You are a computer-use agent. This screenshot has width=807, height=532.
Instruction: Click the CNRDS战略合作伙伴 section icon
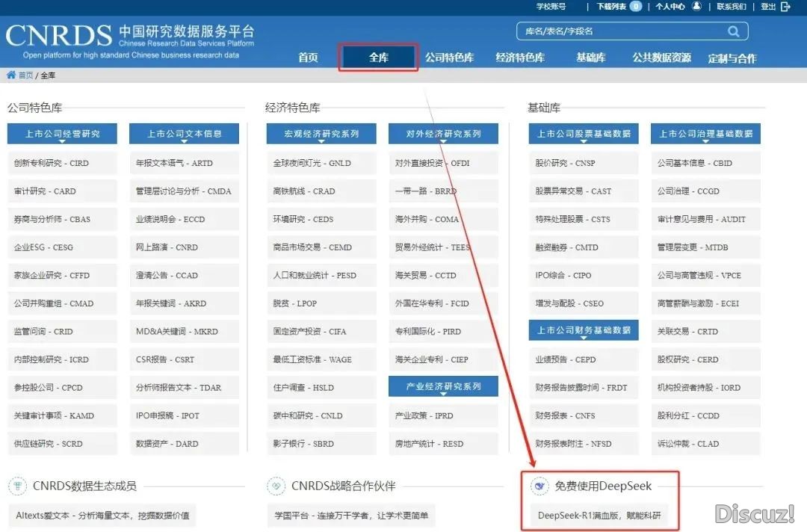[x=276, y=486]
